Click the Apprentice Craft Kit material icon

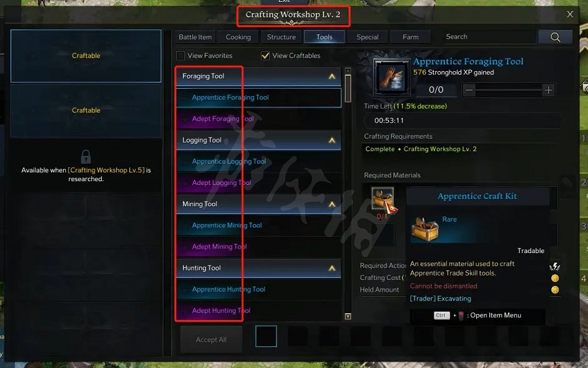(x=383, y=198)
